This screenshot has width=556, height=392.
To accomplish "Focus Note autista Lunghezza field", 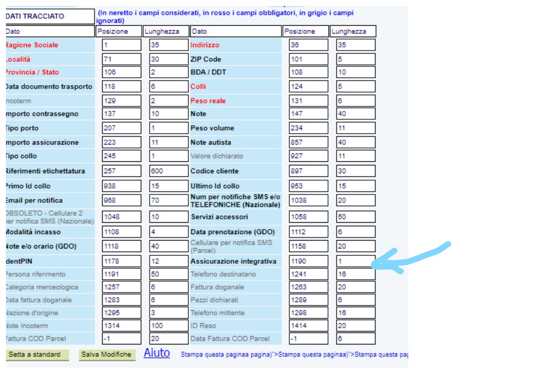I will point(356,143).
